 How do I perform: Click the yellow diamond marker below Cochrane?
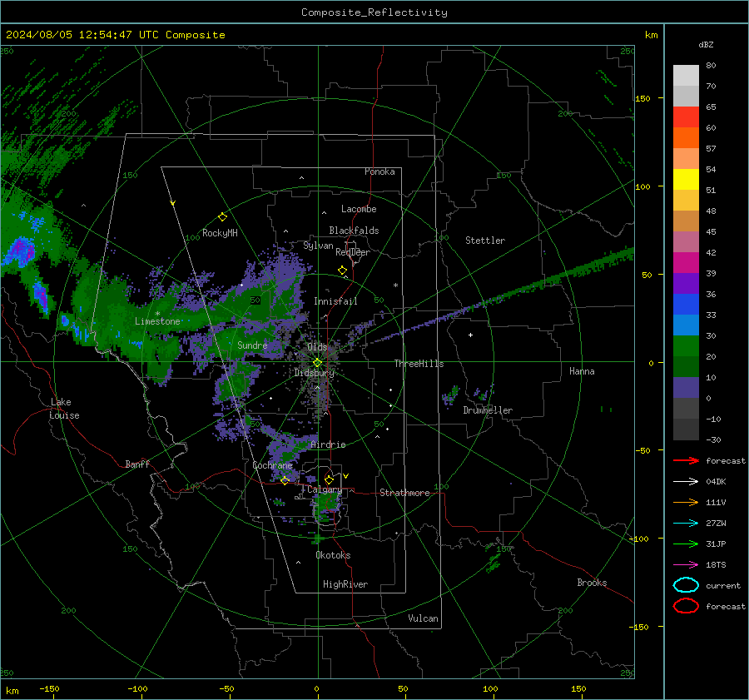[285, 480]
